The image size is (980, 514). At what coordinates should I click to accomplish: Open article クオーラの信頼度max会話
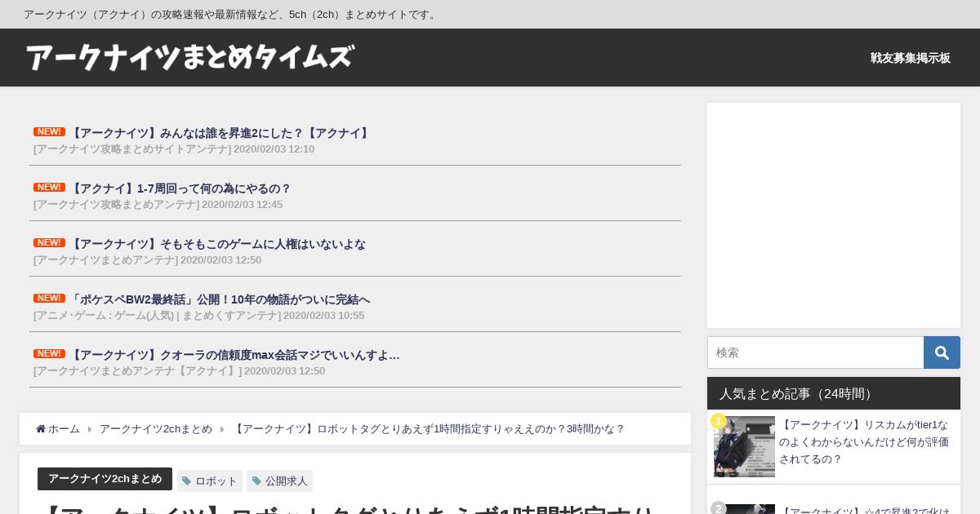click(x=234, y=355)
